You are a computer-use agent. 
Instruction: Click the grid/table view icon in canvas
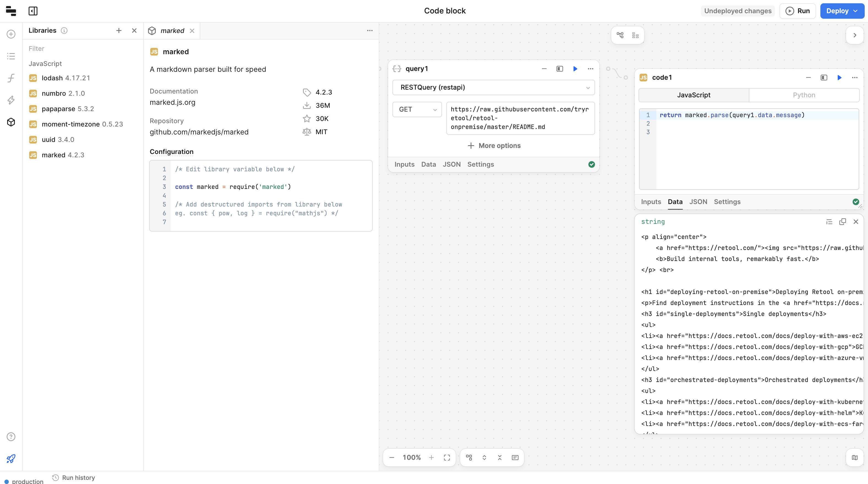[635, 35]
